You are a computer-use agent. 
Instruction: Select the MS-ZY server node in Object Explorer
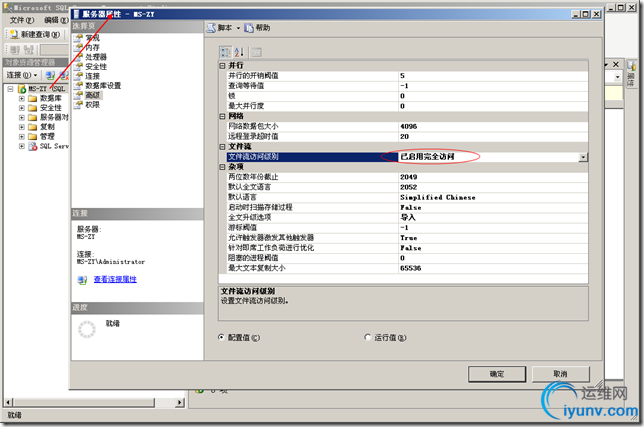coord(46,89)
